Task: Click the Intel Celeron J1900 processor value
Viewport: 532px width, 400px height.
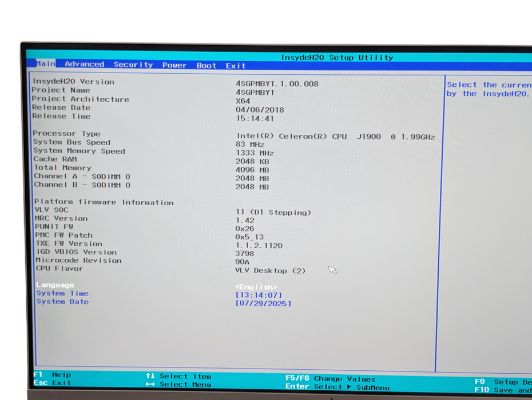Action: tap(336, 137)
